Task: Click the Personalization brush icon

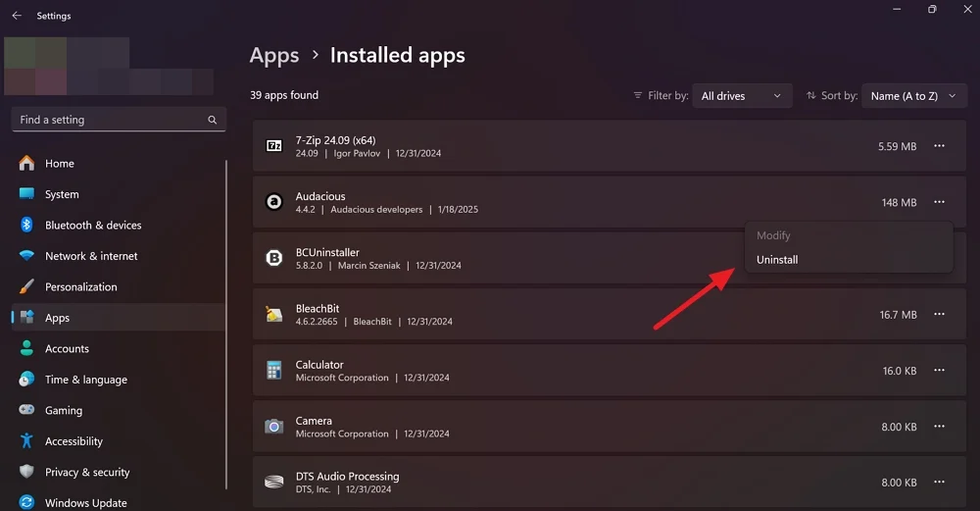Action: pyautogui.click(x=26, y=286)
